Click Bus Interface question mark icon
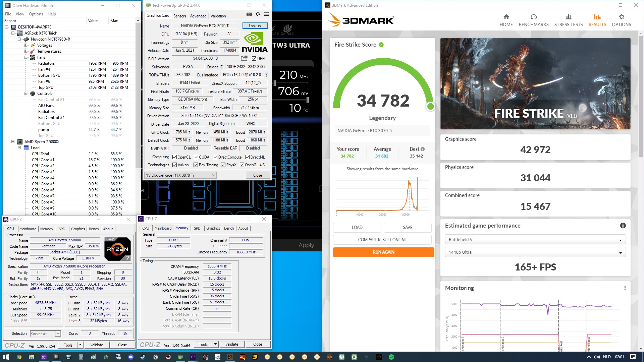The height and width of the screenshot is (362, 644). tap(266, 75)
